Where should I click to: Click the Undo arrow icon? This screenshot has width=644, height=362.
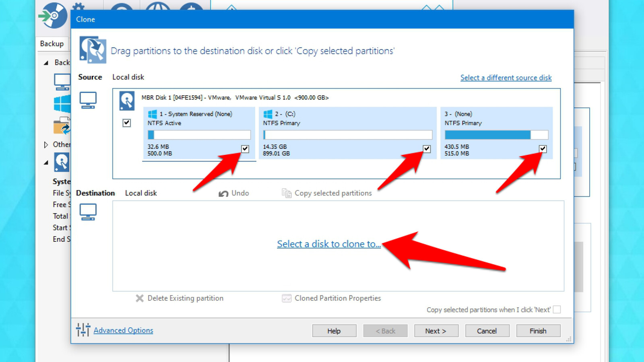pos(223,193)
